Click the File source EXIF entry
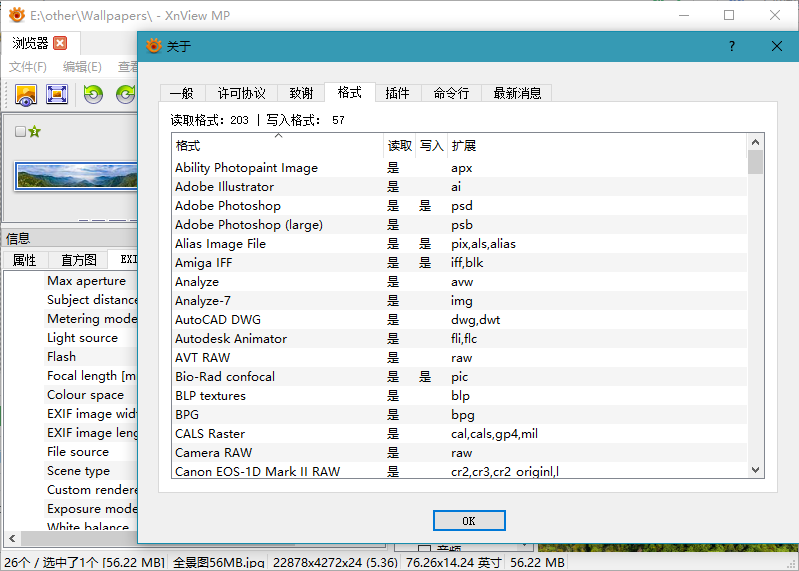Viewport: 799px width, 571px height. click(x=77, y=452)
